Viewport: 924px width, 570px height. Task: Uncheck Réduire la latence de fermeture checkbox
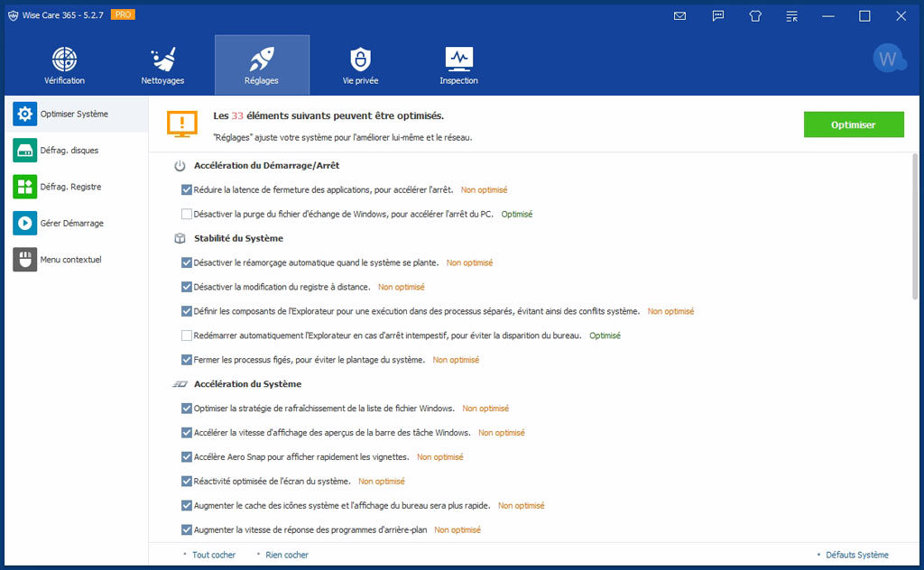click(x=186, y=189)
